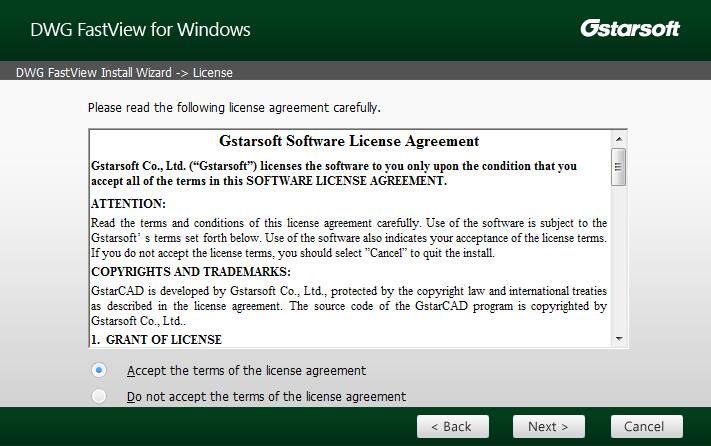This screenshot has width=711, height=446.
Task: Go back with the Back button
Action: 451,426
